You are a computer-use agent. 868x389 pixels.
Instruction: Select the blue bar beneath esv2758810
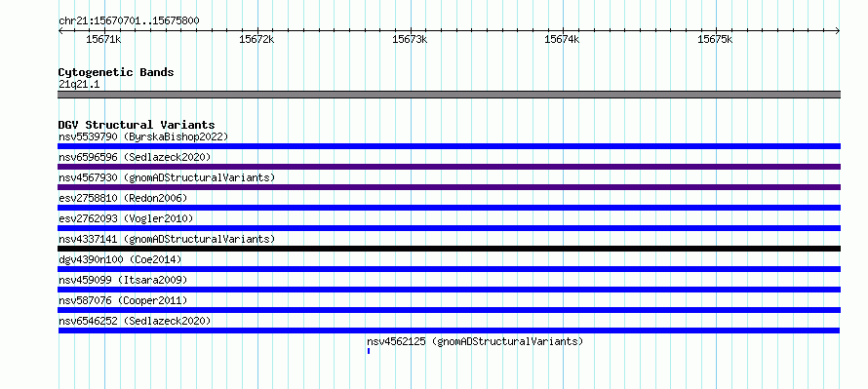[449, 208]
